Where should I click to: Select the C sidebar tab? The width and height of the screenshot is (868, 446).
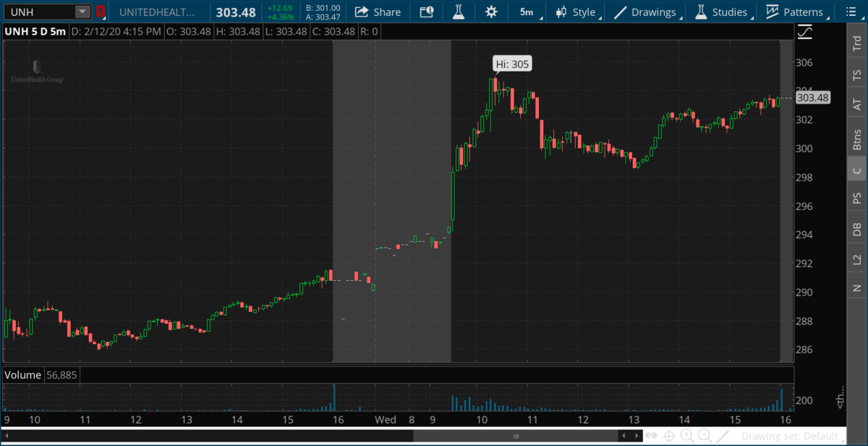pyautogui.click(x=857, y=171)
